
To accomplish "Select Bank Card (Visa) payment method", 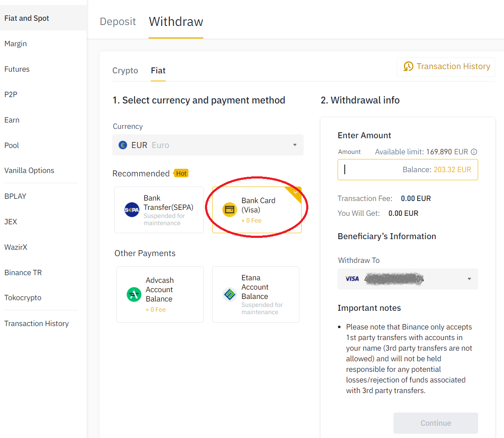I will (257, 210).
